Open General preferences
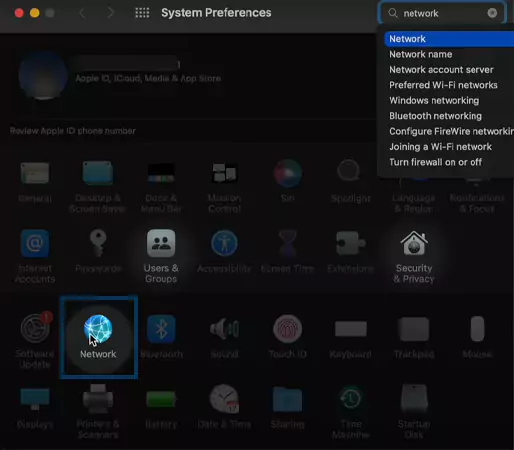 pos(35,173)
